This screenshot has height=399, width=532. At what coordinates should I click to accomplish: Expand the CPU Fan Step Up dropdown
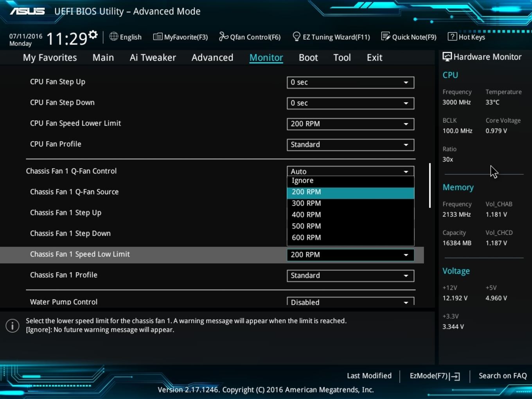coord(350,83)
